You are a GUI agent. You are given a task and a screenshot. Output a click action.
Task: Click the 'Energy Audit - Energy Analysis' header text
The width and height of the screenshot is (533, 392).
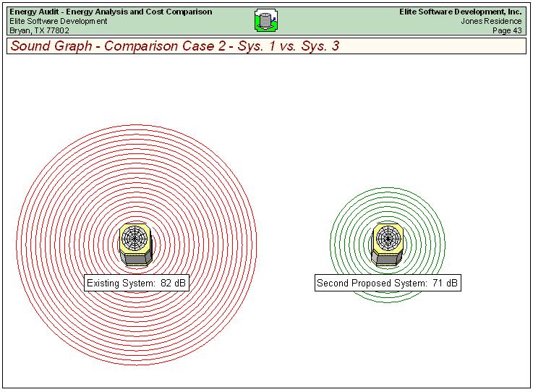click(x=111, y=12)
